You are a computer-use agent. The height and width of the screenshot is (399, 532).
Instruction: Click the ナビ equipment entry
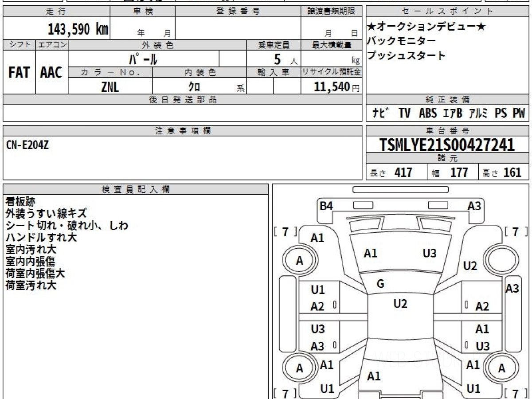click(x=381, y=113)
